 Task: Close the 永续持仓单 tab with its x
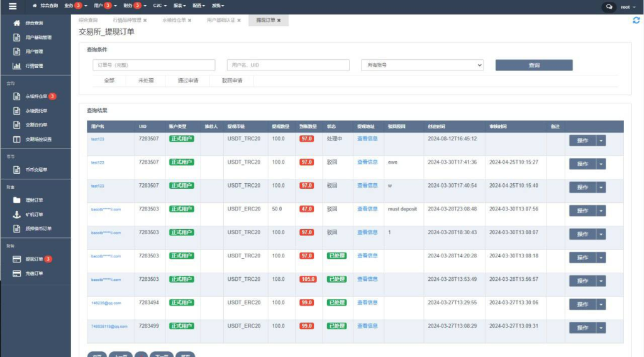(190, 20)
